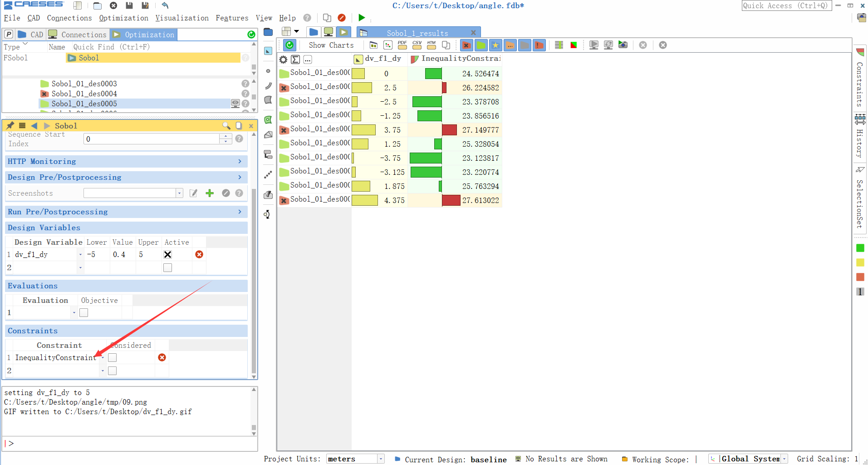Select the Sobol engine in the tree
The height and width of the screenshot is (465, 868).
click(x=153, y=58)
